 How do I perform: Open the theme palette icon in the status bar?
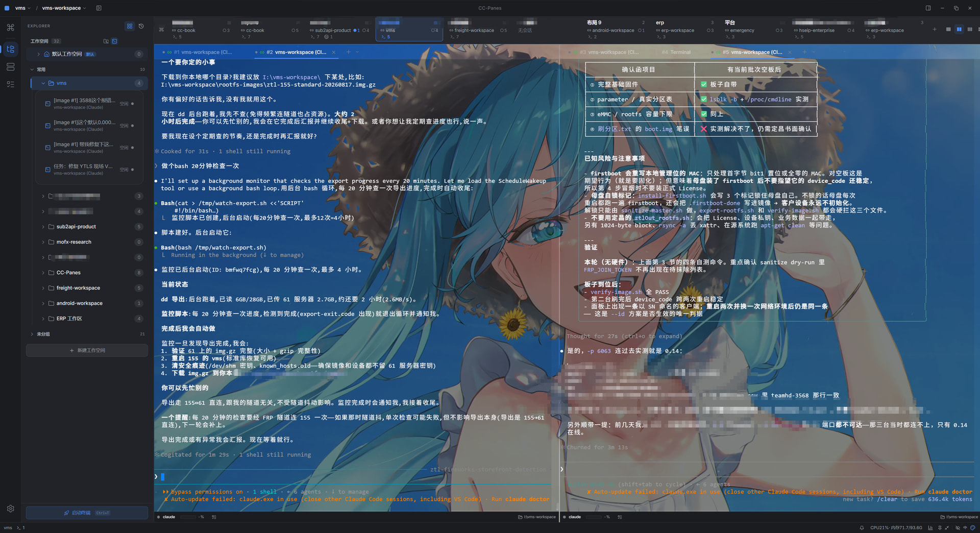coord(973,528)
